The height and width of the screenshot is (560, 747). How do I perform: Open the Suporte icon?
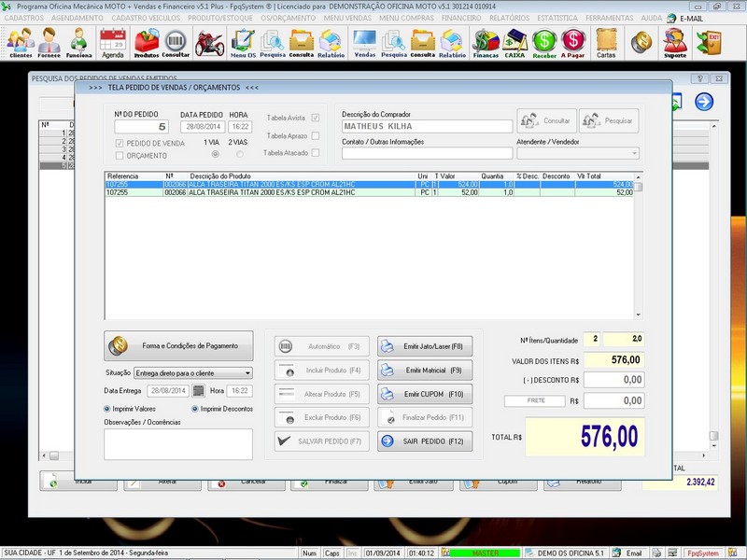pos(675,43)
